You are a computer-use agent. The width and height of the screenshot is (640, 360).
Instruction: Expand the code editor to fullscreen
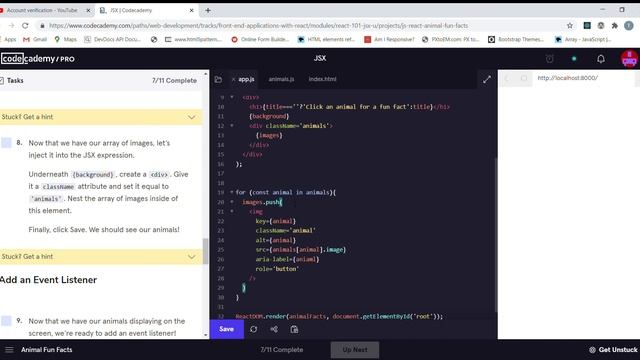coord(487,80)
